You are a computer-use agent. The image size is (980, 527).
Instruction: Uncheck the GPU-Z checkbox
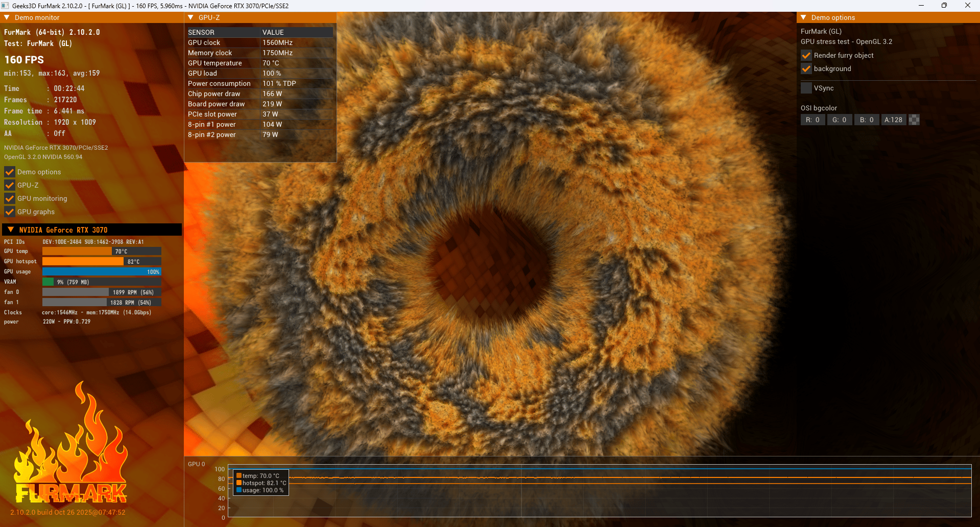coord(10,185)
